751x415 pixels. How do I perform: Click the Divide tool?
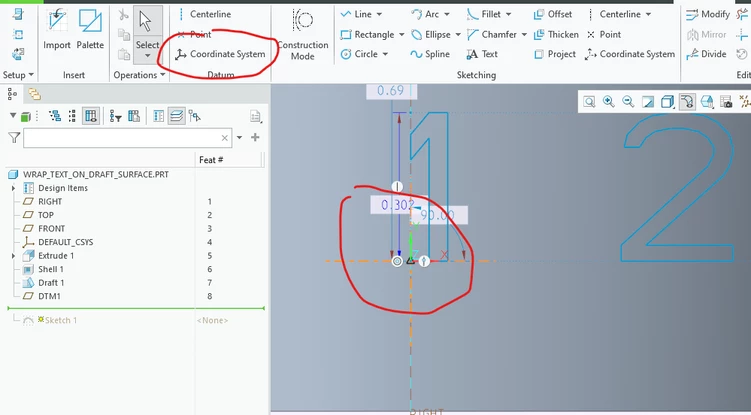[706, 54]
